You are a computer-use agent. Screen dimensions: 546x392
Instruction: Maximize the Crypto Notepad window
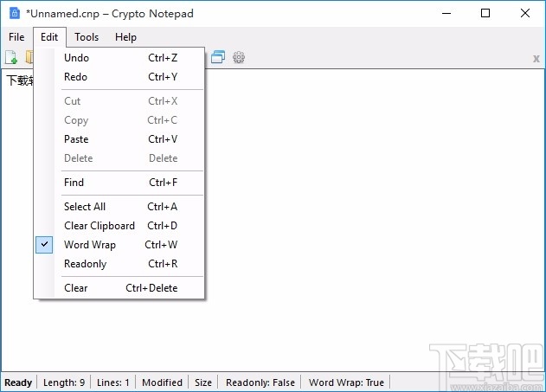[485, 13]
